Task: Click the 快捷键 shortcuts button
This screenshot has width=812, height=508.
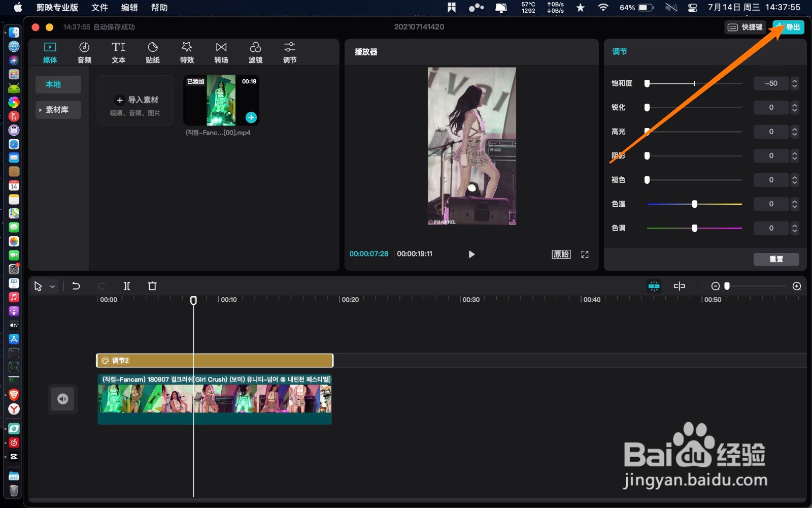Action: click(x=746, y=27)
